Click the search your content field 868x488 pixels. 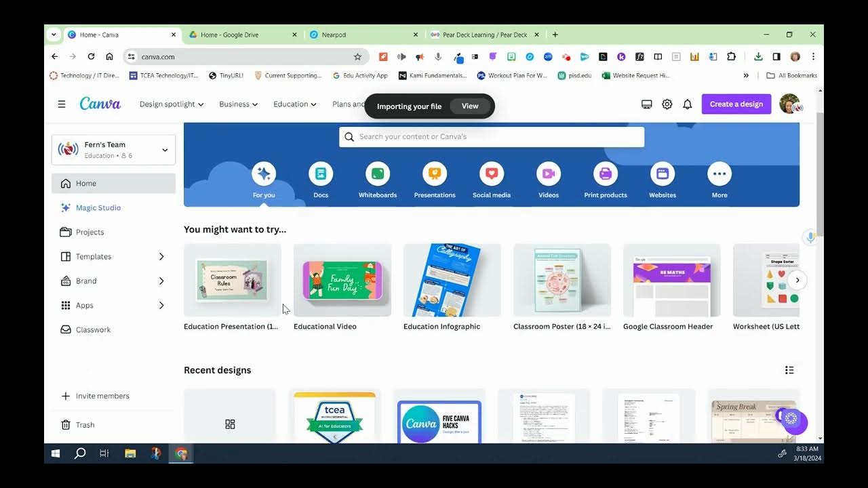click(492, 137)
